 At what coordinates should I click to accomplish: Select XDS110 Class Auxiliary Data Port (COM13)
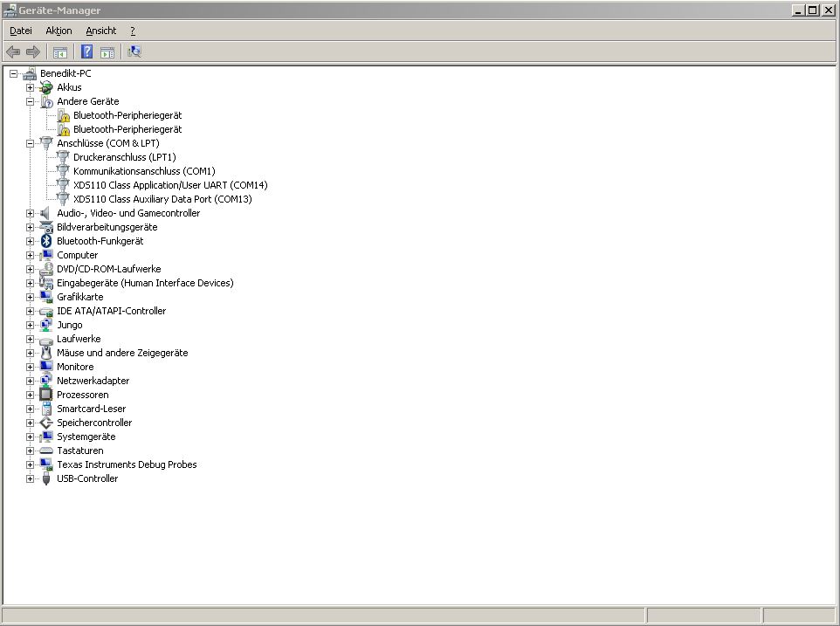pyautogui.click(x=162, y=199)
